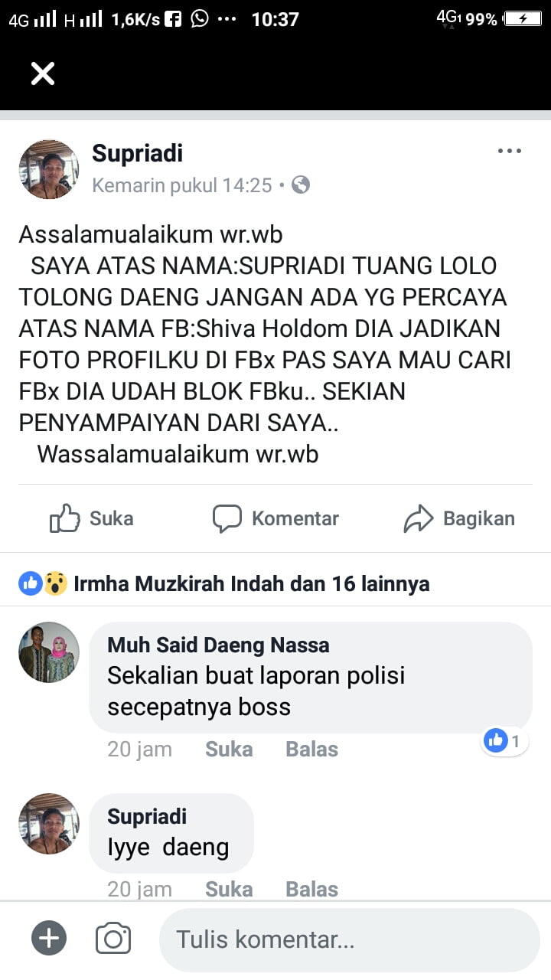Screen dimensions: 551x980
Task: Like the post with thumbs-up Suka
Action: 92,518
